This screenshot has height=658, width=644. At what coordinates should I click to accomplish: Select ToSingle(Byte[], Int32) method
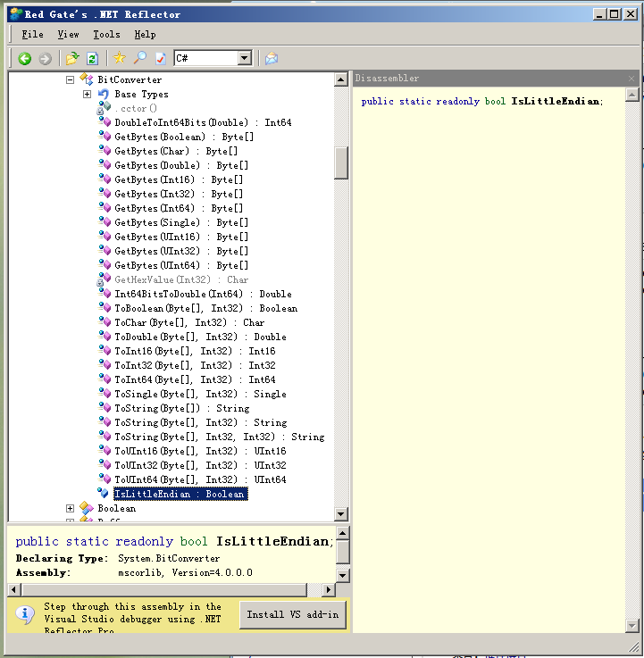pos(200,394)
